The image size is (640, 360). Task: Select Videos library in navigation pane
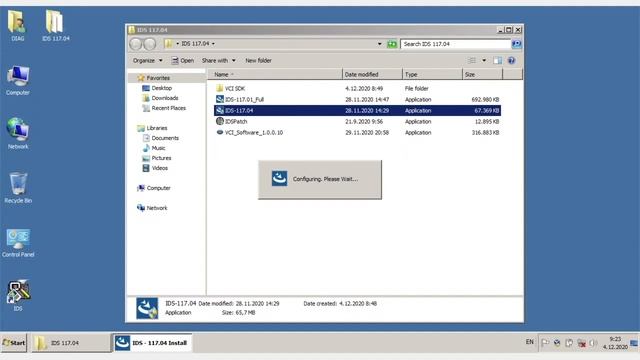pyautogui.click(x=160, y=168)
